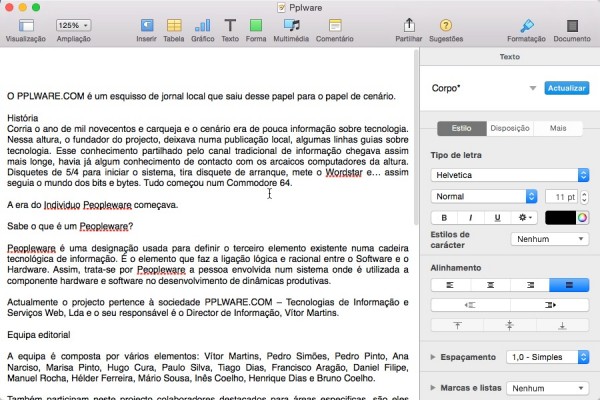
Task: Align text to top vertically
Action: [457, 325]
